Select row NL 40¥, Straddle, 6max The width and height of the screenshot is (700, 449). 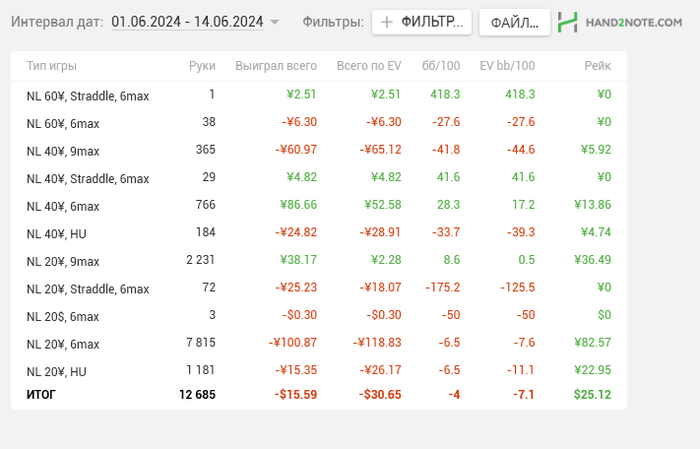click(319, 178)
